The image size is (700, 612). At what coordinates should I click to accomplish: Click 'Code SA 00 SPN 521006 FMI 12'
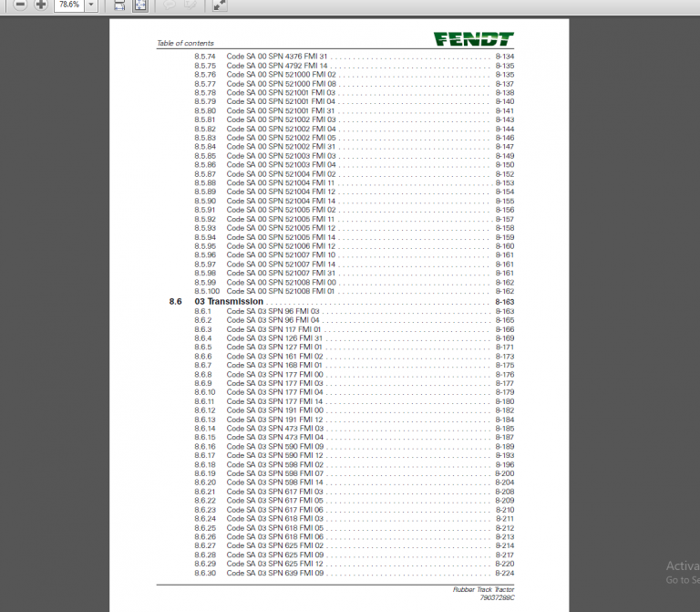point(281,246)
